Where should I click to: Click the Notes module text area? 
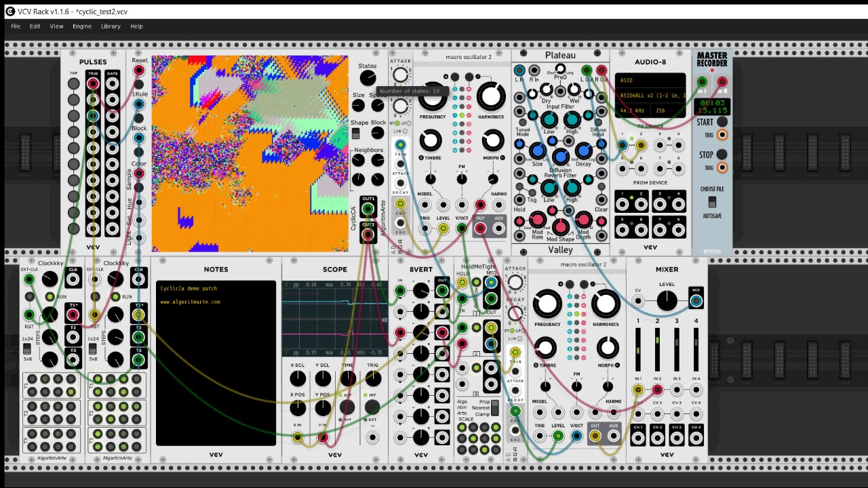click(x=216, y=363)
